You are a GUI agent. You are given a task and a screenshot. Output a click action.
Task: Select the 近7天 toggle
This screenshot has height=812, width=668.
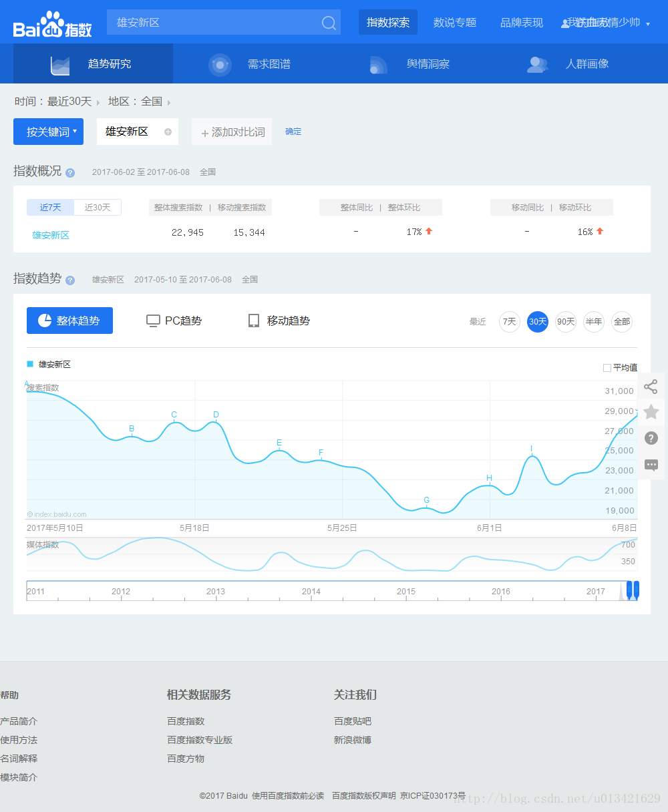pos(50,207)
